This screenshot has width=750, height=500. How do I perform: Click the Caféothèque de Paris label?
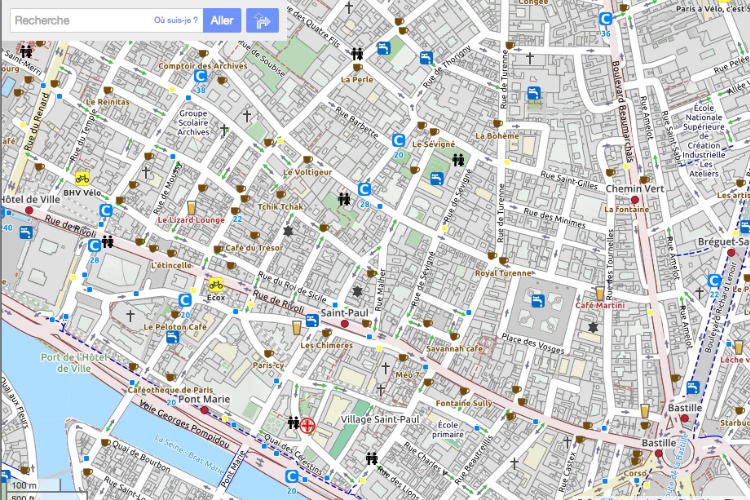170,389
